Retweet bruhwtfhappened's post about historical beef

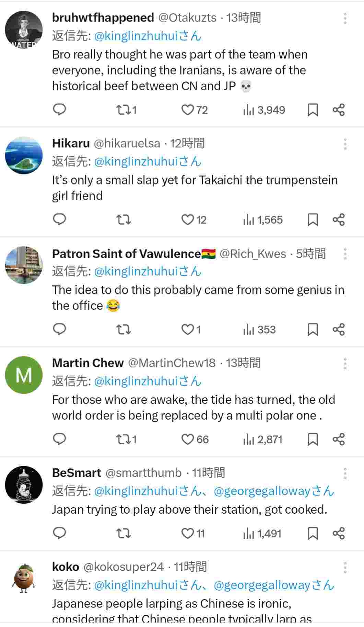click(124, 110)
